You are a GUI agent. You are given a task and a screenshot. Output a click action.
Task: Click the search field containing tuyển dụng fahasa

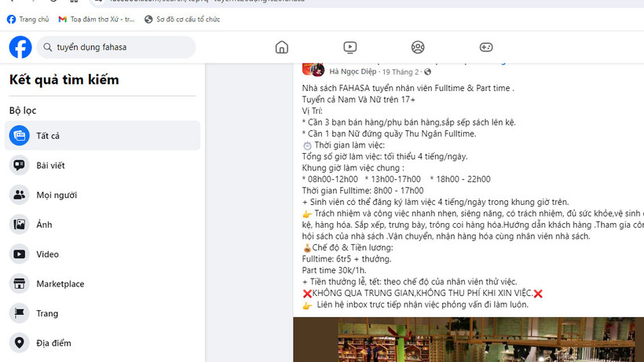[x=116, y=47]
